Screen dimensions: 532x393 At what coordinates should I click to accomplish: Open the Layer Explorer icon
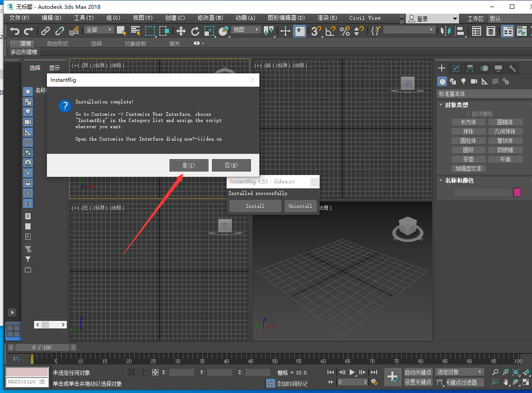point(491,31)
